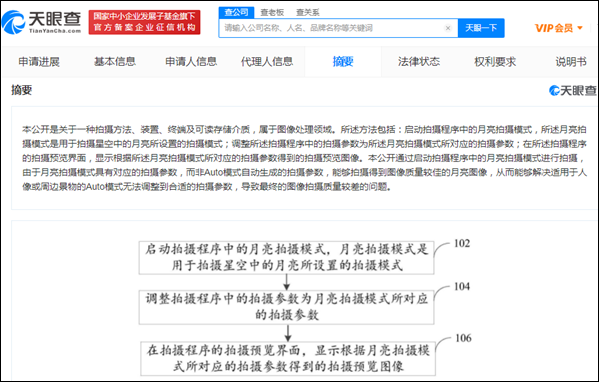Viewport: 599px width, 383px height.
Task: Open the 基本信息 tab
Action: pos(115,61)
